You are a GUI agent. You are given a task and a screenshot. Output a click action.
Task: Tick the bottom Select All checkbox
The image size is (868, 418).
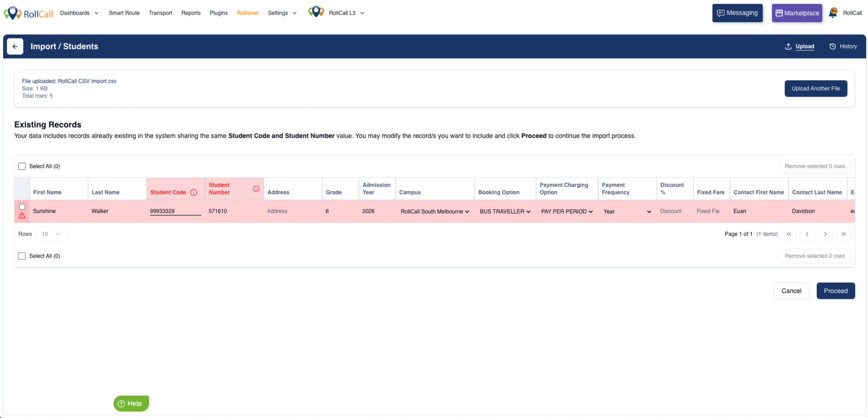pos(22,256)
